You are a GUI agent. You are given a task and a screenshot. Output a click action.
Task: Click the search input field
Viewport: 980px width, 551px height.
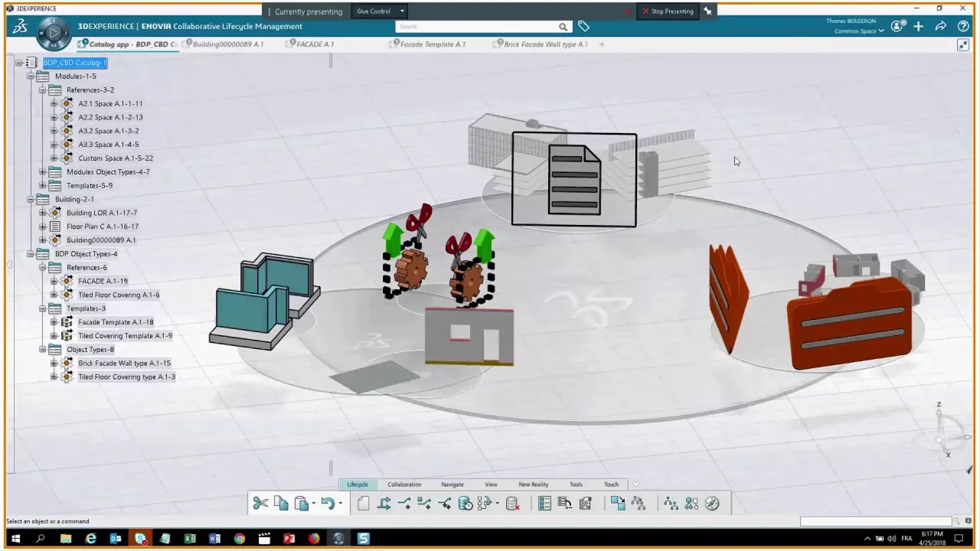click(x=476, y=27)
